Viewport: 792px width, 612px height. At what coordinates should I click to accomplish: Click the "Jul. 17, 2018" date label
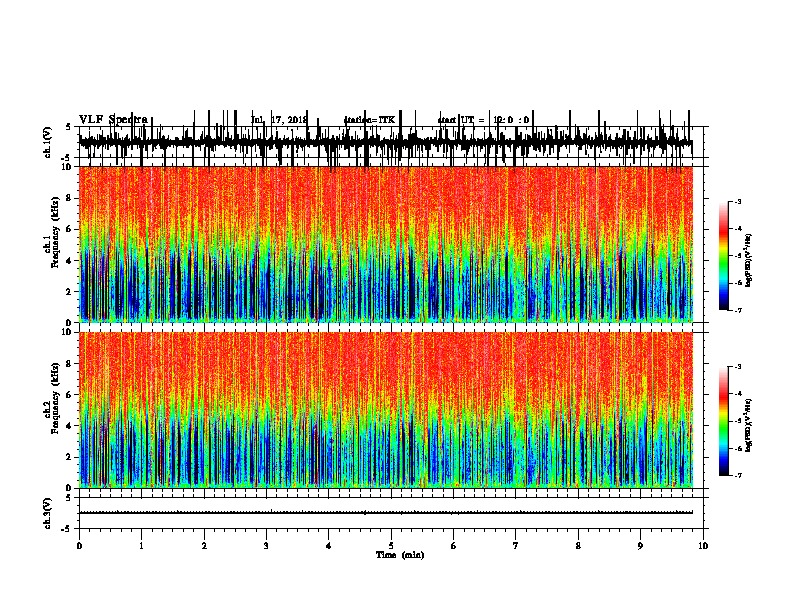tap(279, 120)
